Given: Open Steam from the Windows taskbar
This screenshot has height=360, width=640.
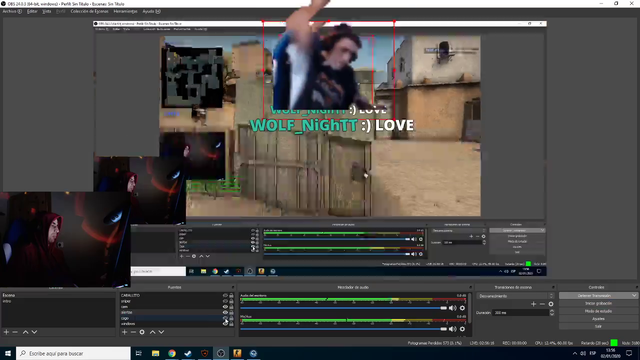Looking at the screenshot, I should pyautogui.click(x=188, y=353).
